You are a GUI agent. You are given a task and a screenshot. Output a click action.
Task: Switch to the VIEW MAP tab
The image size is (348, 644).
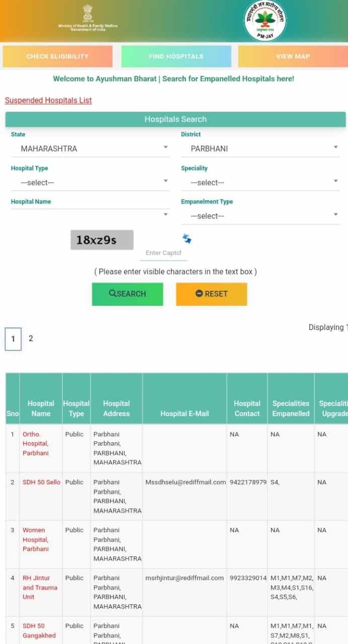(293, 56)
